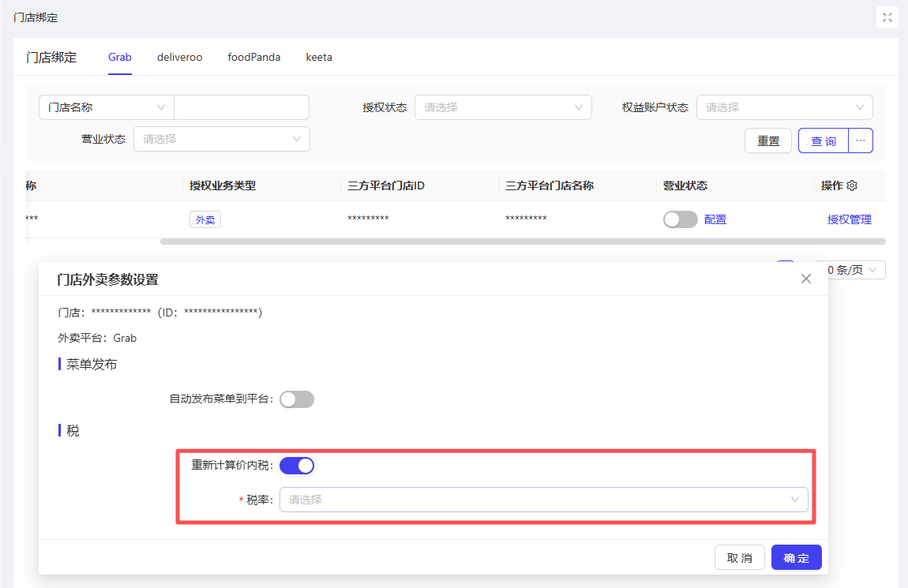This screenshot has height=588, width=908.
Task: Open the 权益账户状态 select box
Action: click(784, 107)
